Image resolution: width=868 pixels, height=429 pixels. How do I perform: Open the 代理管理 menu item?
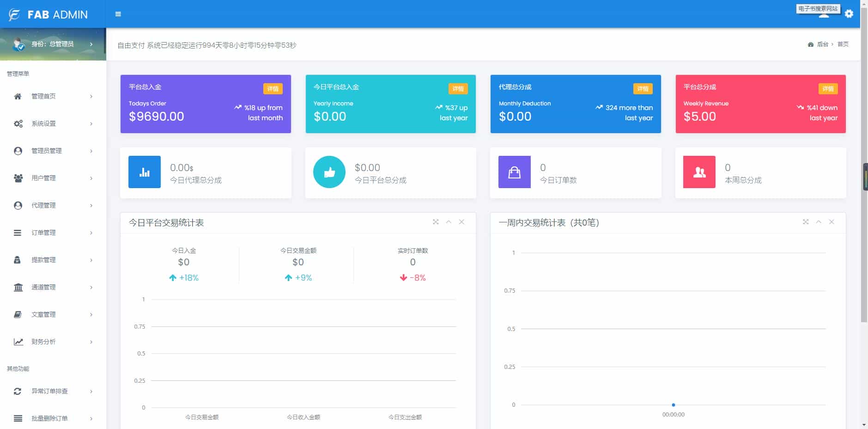pos(53,205)
